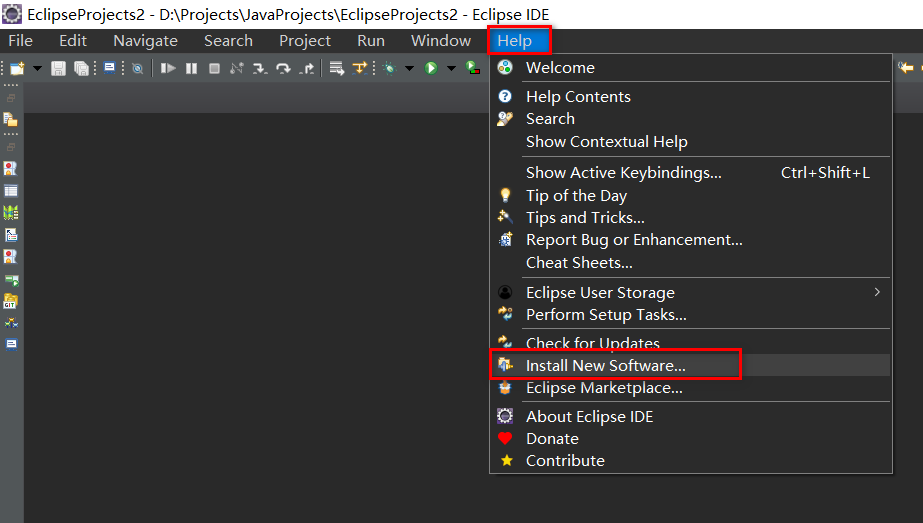Viewport: 923px width, 523px height.
Task: Click the New wizard toolbar icon
Action: click(17, 68)
